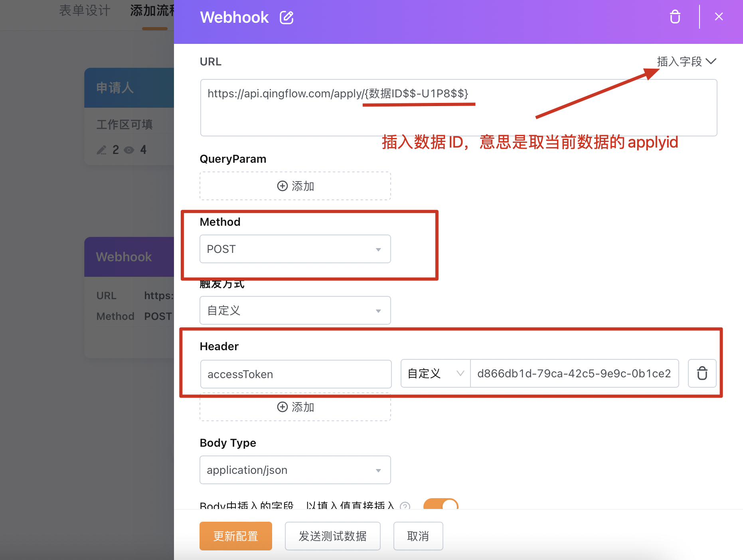Click the 更新配置 button

(236, 536)
